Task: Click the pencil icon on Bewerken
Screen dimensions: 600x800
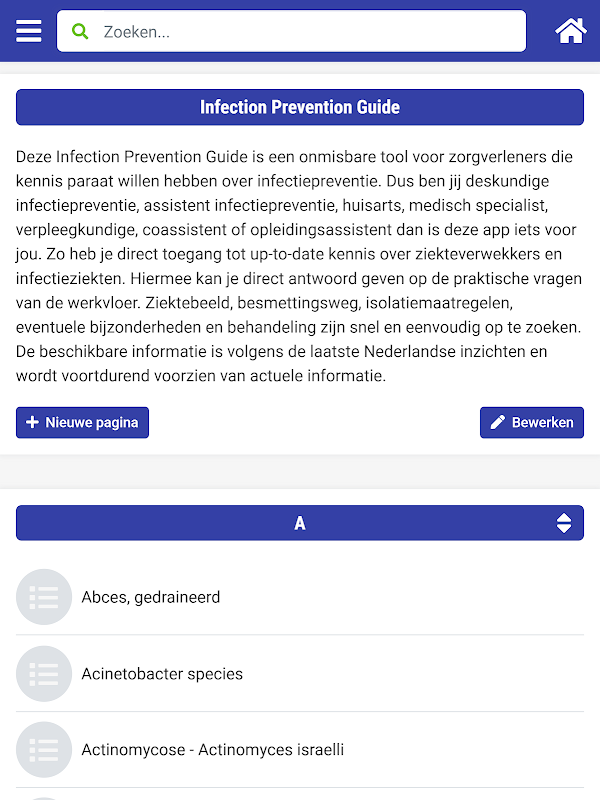Action: [497, 422]
